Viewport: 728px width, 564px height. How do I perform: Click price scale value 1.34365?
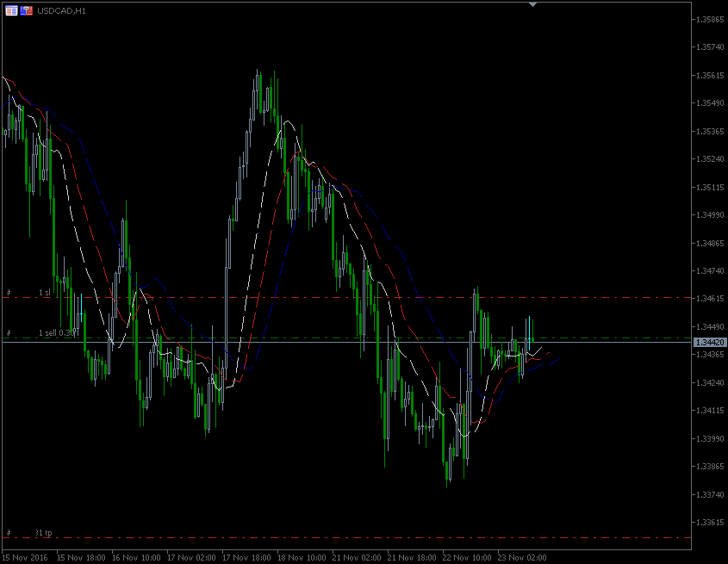tap(710, 355)
